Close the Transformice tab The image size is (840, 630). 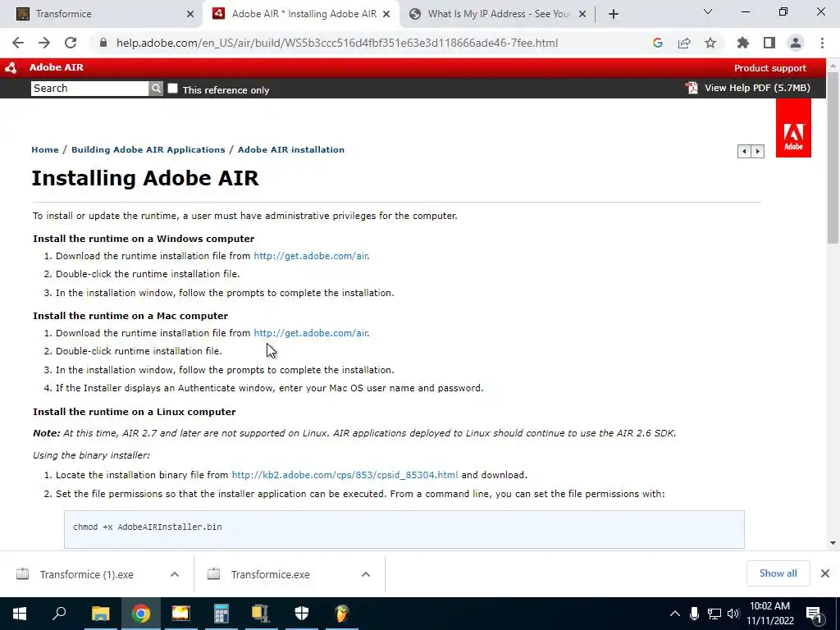[x=190, y=14]
